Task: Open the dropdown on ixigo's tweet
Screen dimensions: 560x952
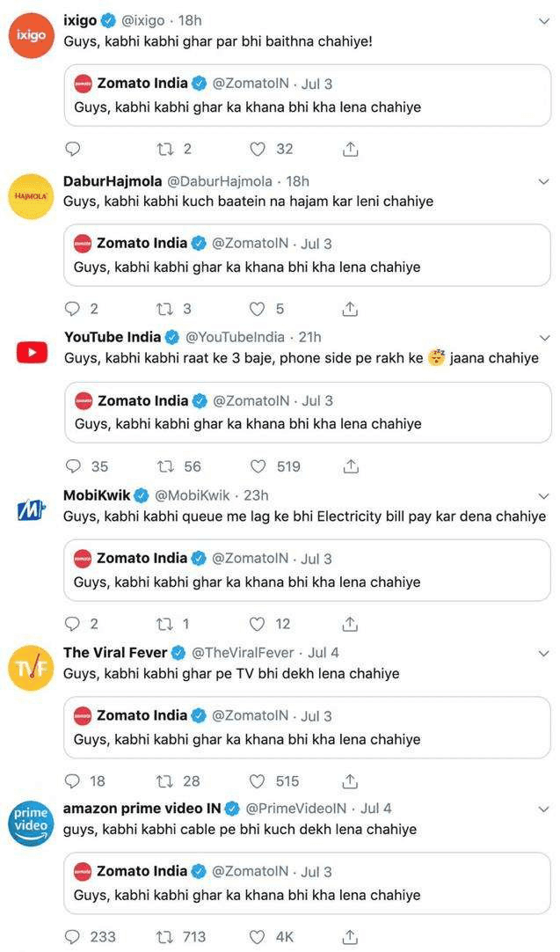Action: 542,21
